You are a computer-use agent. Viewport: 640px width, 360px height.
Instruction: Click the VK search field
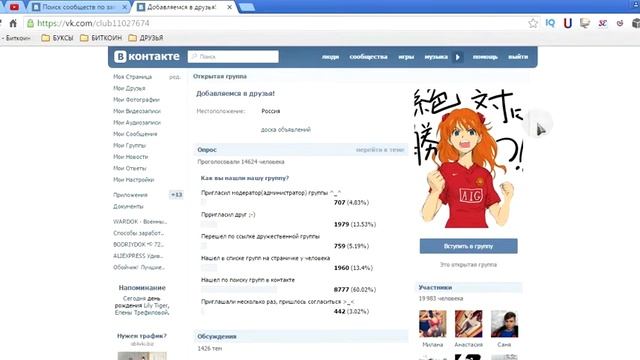pos(233,57)
